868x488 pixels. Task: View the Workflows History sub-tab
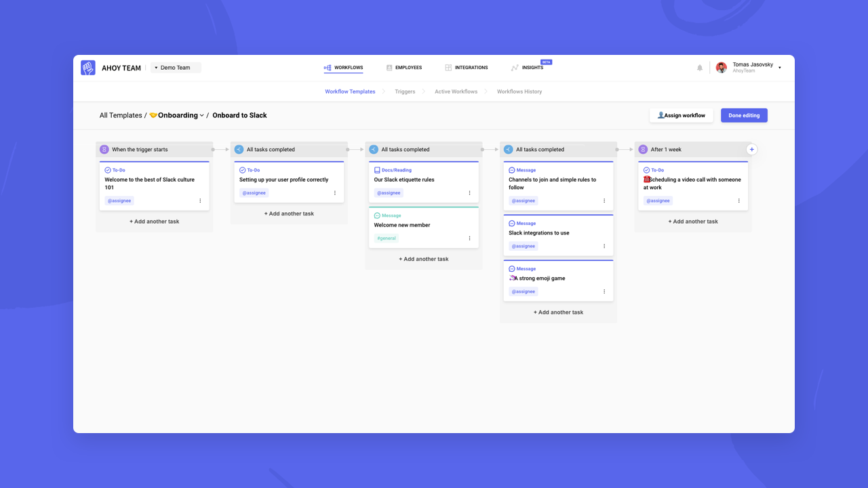coord(519,91)
